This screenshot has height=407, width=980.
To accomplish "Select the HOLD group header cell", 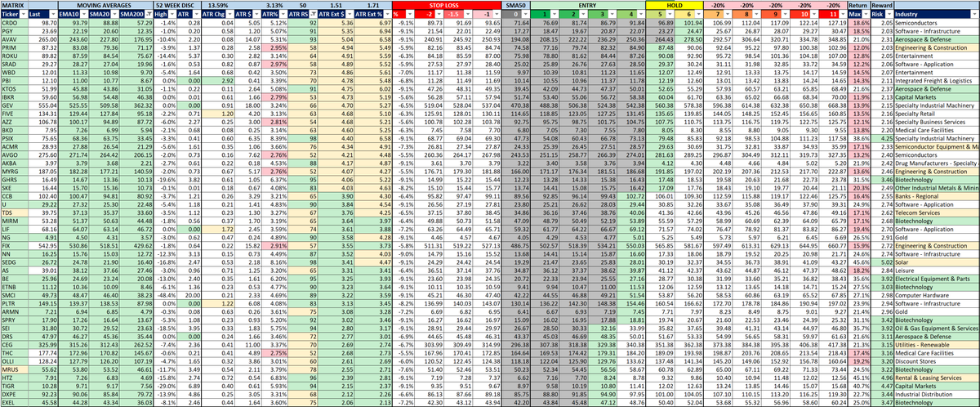I will (675, 5).
